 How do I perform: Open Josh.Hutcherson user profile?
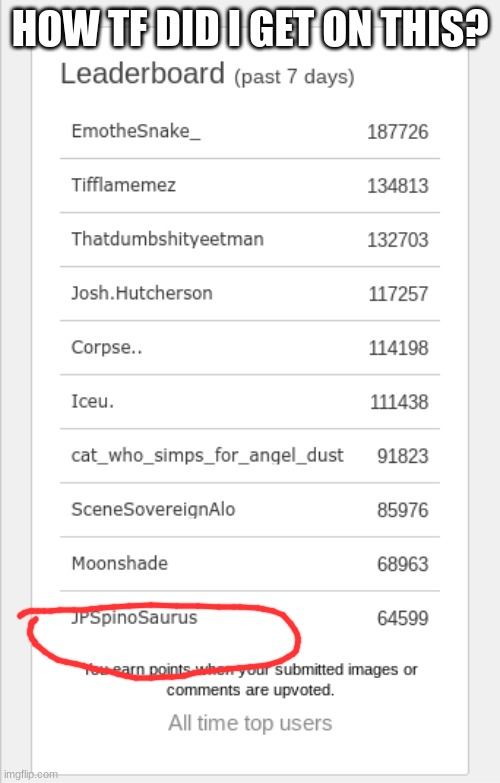tap(142, 293)
